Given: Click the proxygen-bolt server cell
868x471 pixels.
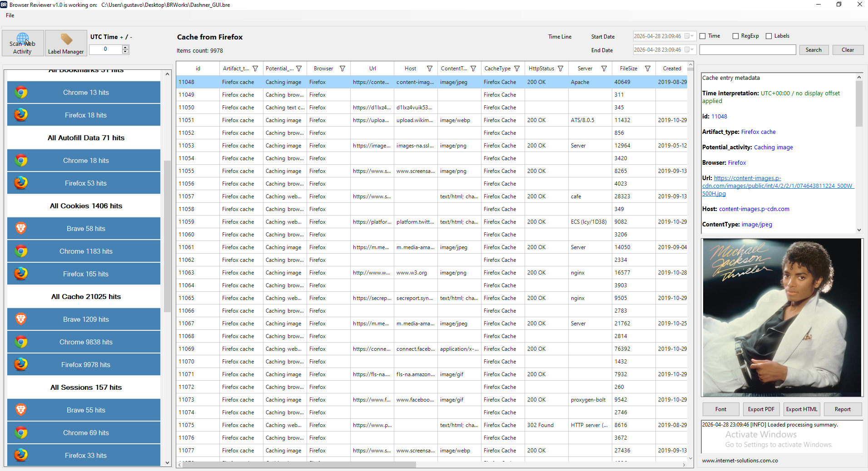Looking at the screenshot, I should [x=590, y=400].
